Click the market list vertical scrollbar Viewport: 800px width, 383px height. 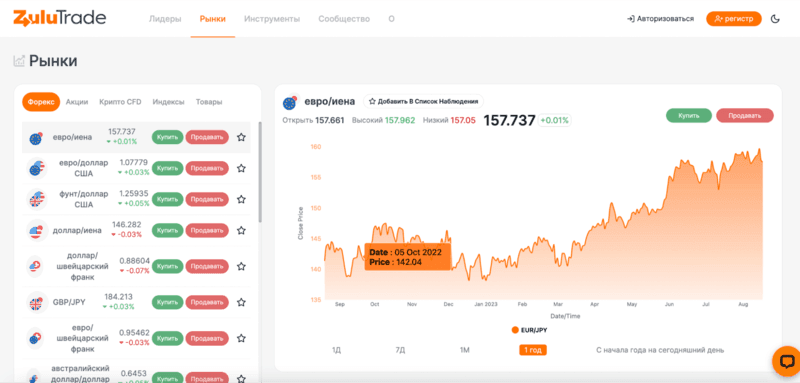[x=260, y=172]
